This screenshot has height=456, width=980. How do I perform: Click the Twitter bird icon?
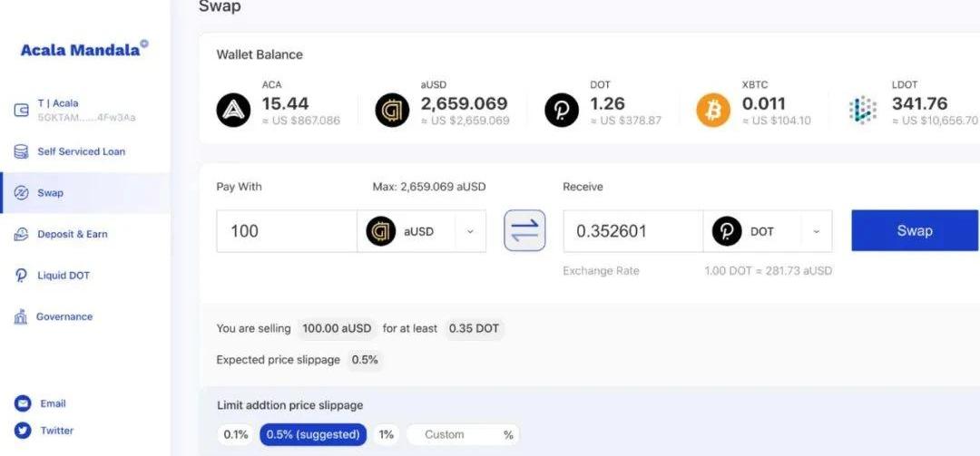[x=23, y=431]
